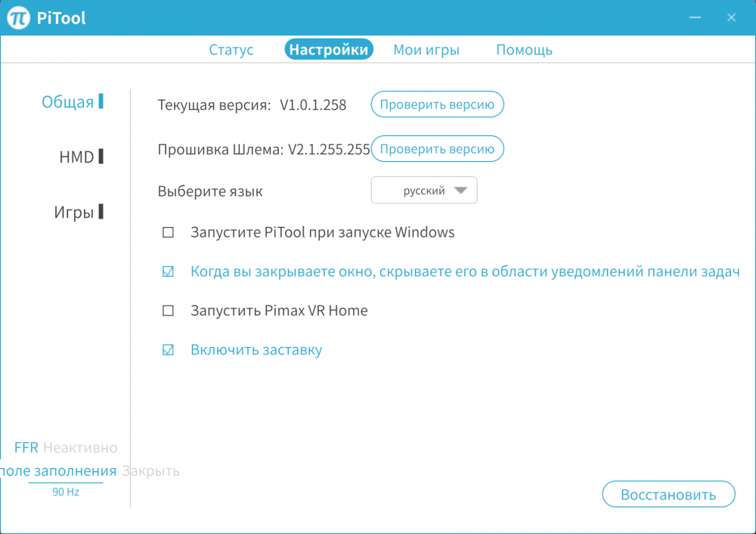Viewport: 756px width, 534px height.
Task: Open the Мои игры tab
Action: tap(426, 49)
